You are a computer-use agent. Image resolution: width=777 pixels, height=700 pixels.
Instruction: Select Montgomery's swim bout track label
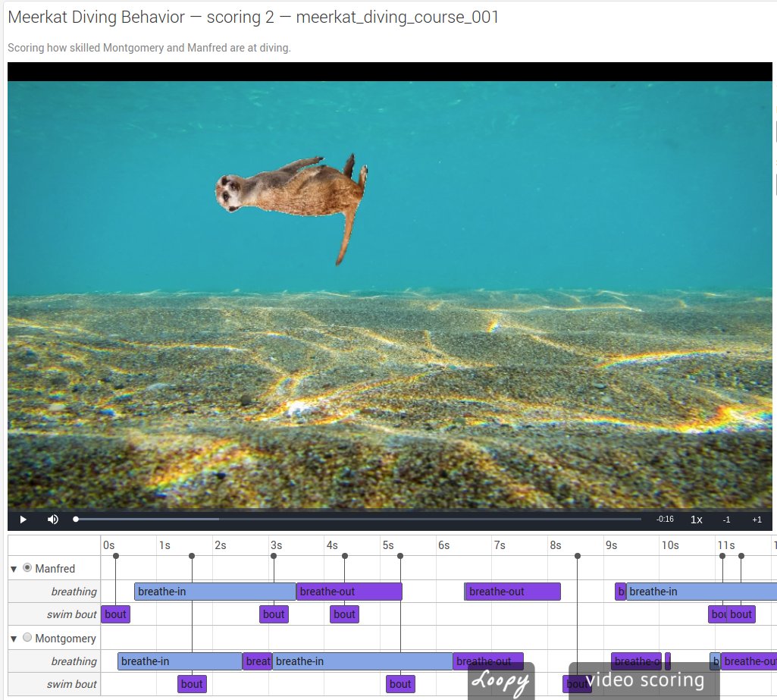coord(71,684)
